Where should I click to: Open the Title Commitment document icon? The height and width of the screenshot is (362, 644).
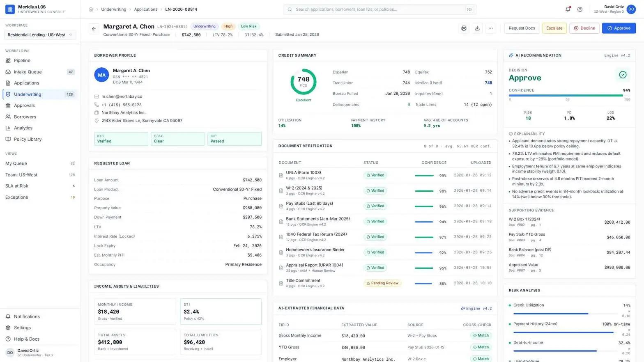pyautogui.click(x=281, y=283)
